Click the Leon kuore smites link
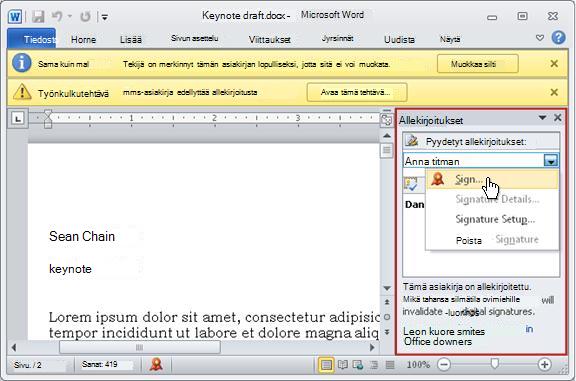 (x=444, y=332)
